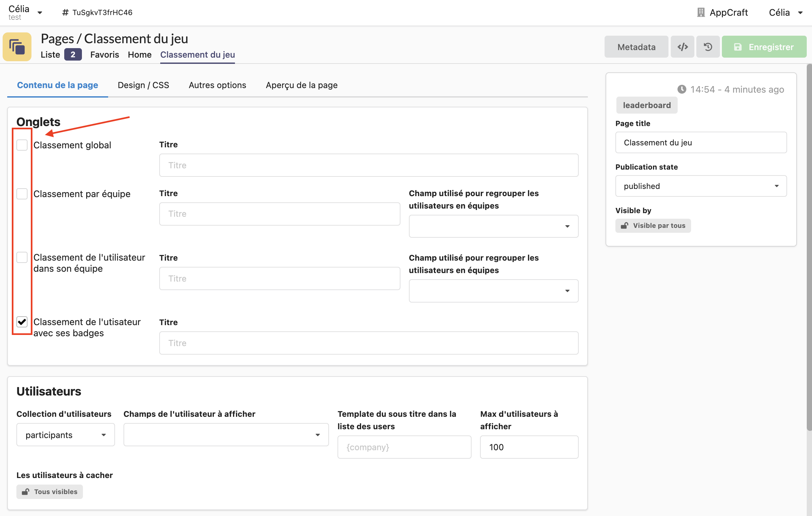Click the source code view icon
The height and width of the screenshot is (516, 812).
[682, 47]
